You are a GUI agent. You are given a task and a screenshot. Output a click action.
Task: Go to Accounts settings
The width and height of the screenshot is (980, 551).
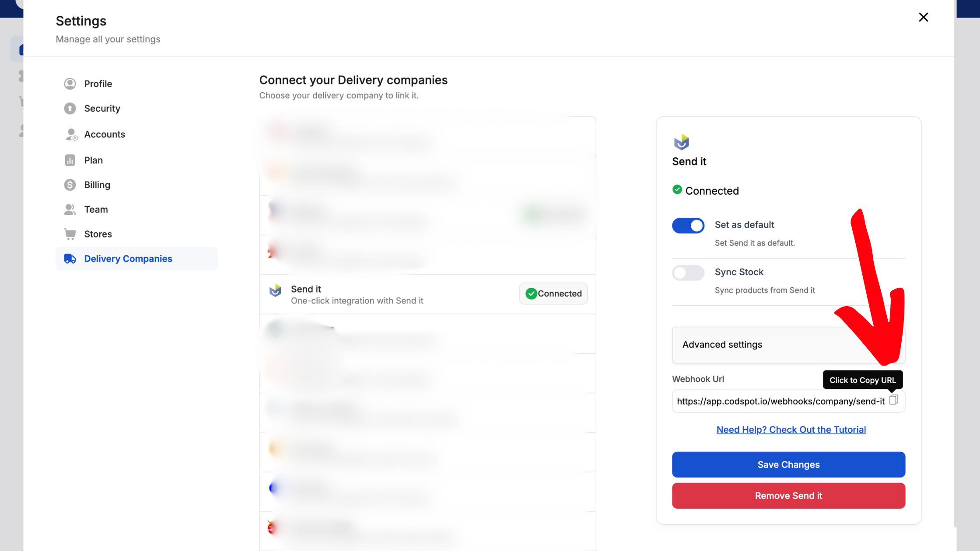tap(136, 134)
